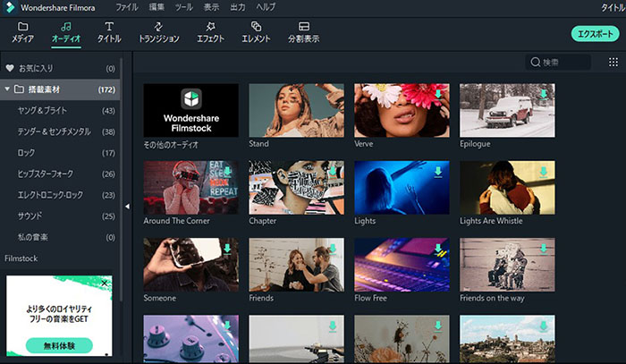The image size is (626, 364).
Task: Click the grid view toggle icon
Action: click(x=613, y=63)
